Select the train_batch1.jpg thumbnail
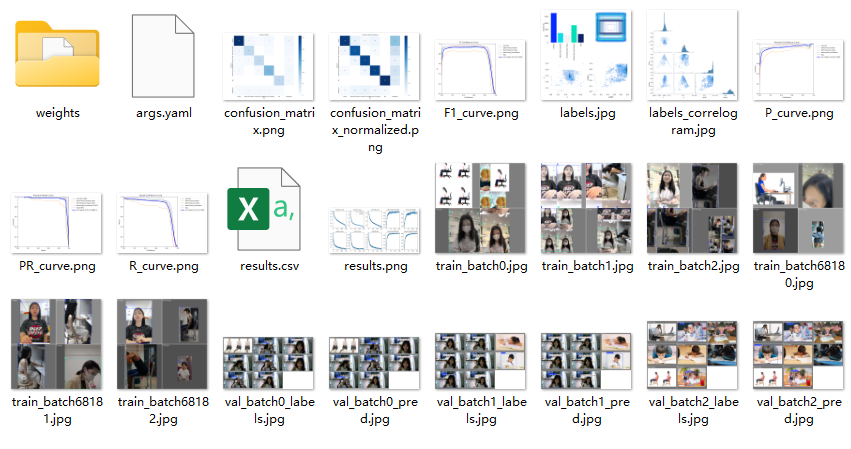This screenshot has height=449, width=851. (x=586, y=208)
